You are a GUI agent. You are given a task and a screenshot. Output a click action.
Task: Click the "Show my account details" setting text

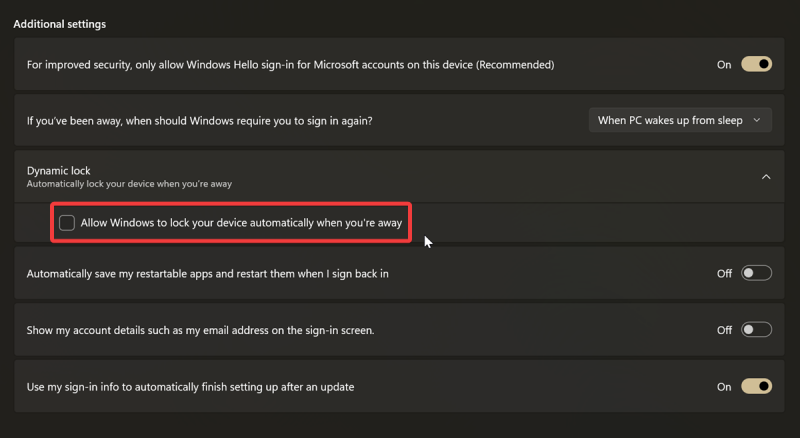tap(200, 330)
